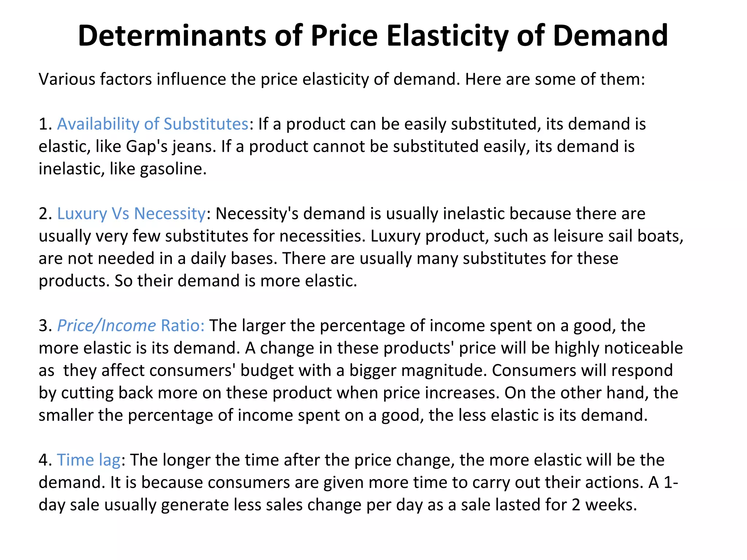Image resolution: width=747 pixels, height=560 pixels.
Task: Click the italic 'Price/Income' text
Action: click(x=107, y=326)
